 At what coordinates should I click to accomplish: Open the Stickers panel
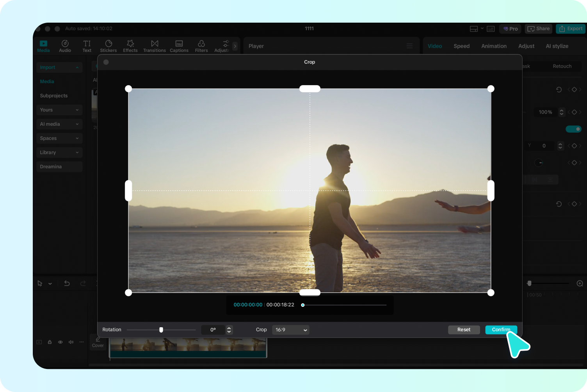pos(108,46)
